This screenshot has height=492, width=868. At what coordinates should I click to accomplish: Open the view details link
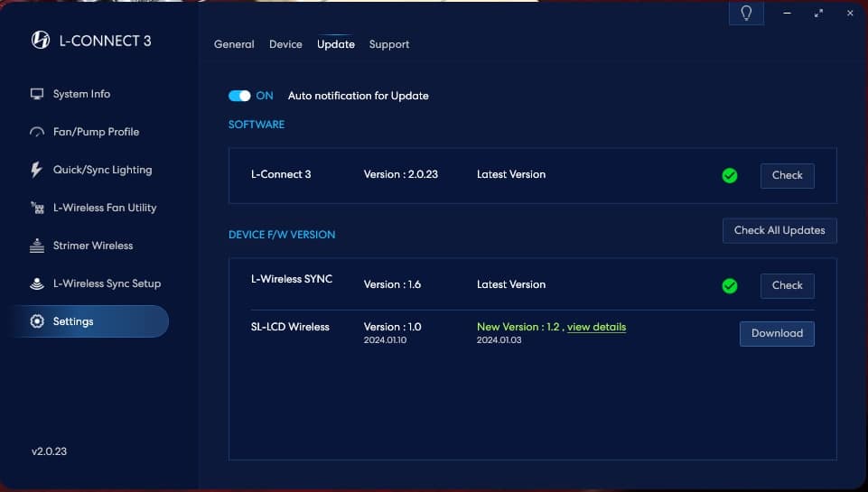(596, 327)
